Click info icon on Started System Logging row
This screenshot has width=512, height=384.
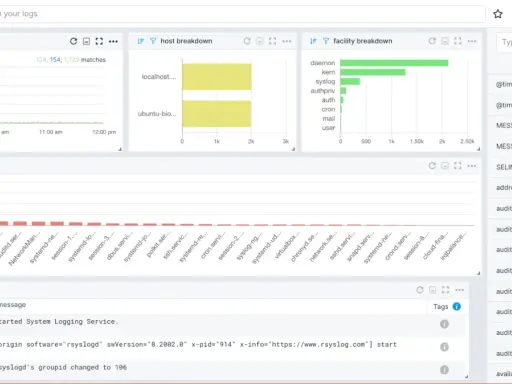click(444, 324)
